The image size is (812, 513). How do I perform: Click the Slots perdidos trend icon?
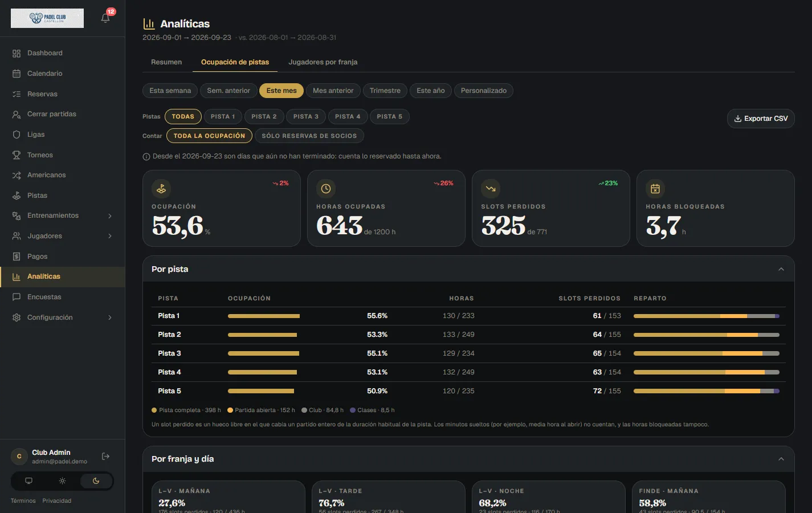[491, 189]
